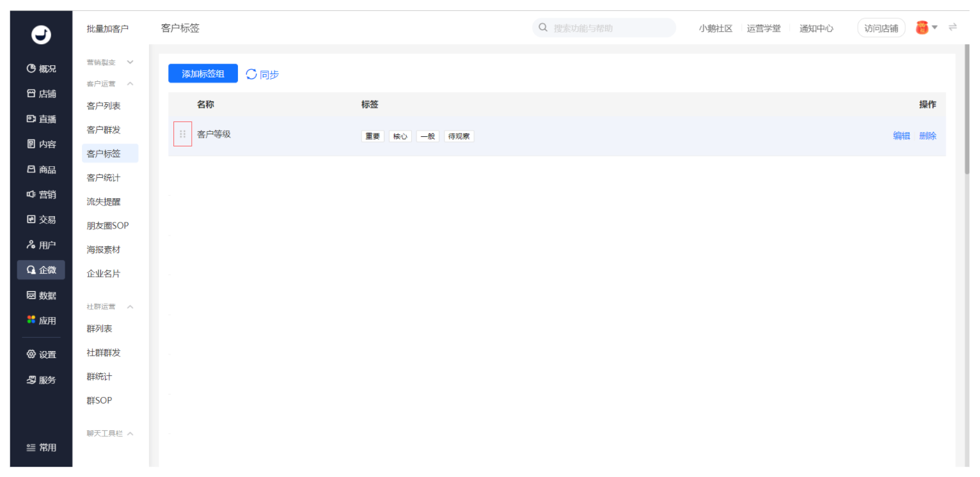Expand the 营销裂变 group chevron
980x477 pixels.
coord(130,63)
